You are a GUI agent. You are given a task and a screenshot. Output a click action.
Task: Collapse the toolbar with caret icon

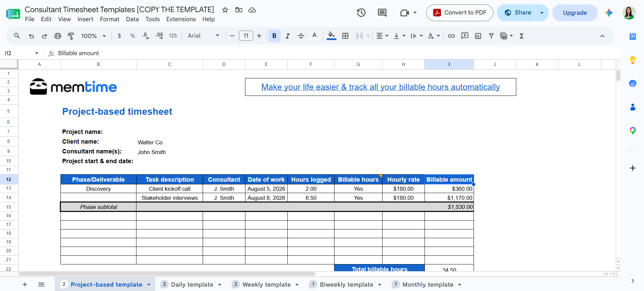click(x=602, y=36)
